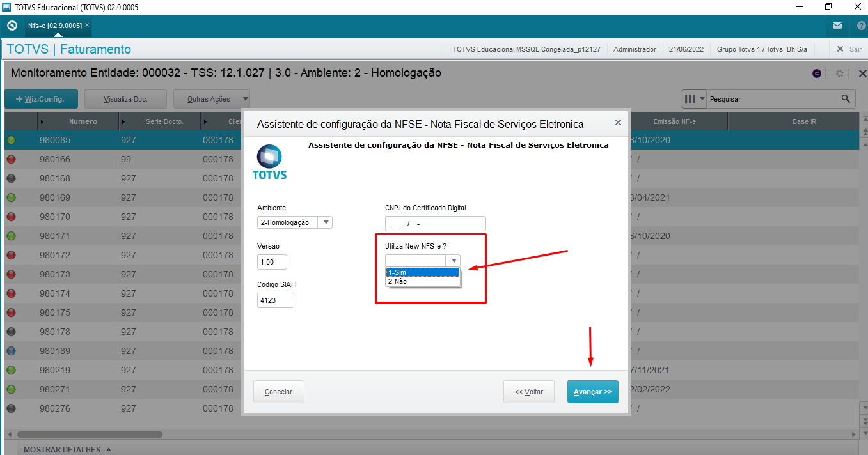Select green status icon of row 980219
Viewport: 868px width, 455px height.
click(x=12, y=370)
